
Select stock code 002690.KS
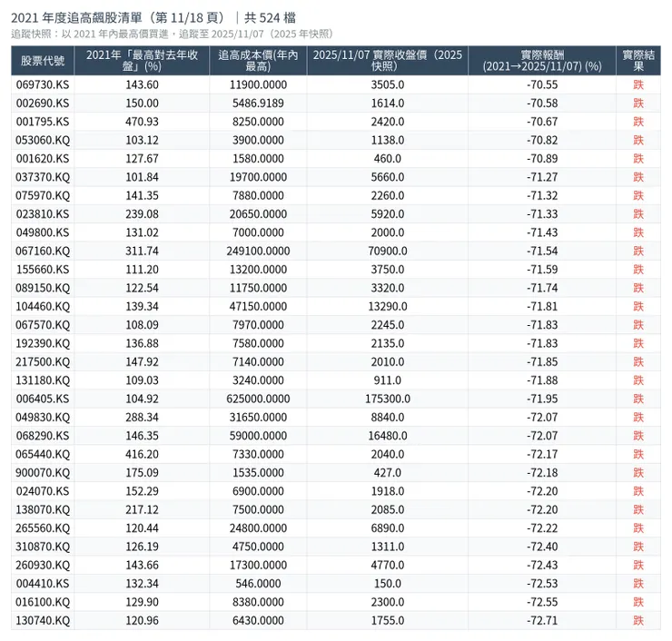pyautogui.click(x=43, y=104)
